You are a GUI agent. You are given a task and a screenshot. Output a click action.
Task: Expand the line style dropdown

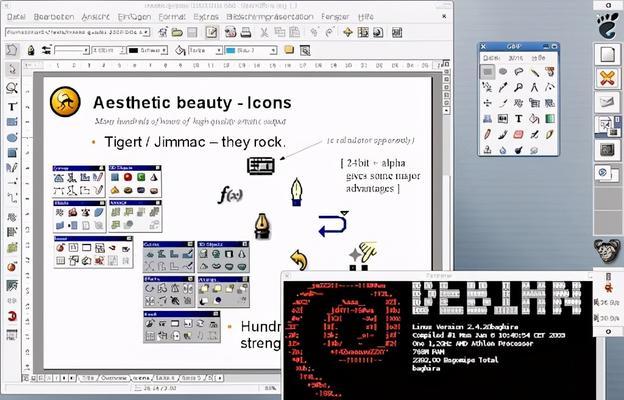click(86, 51)
